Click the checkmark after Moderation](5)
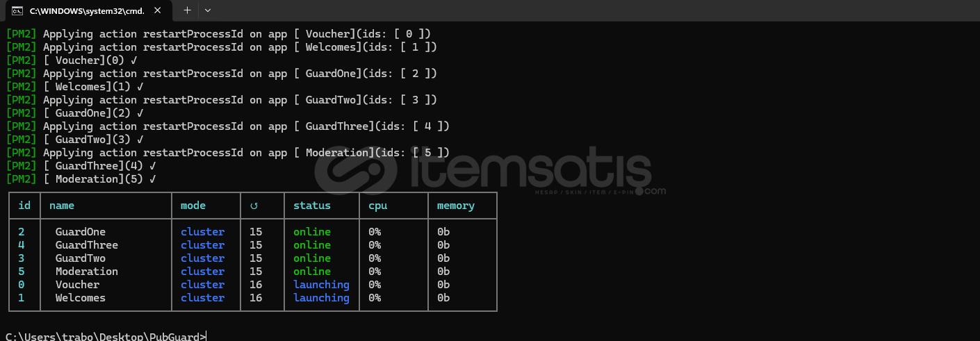The height and width of the screenshot is (341, 980). 152,179
